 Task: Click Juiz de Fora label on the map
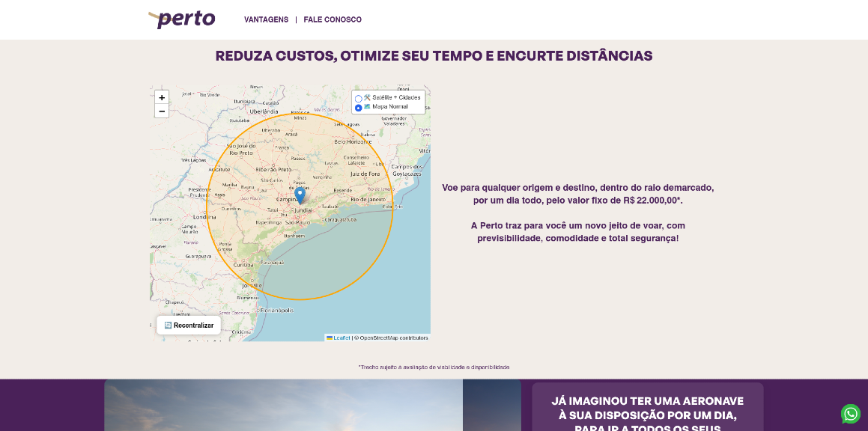[x=365, y=174]
